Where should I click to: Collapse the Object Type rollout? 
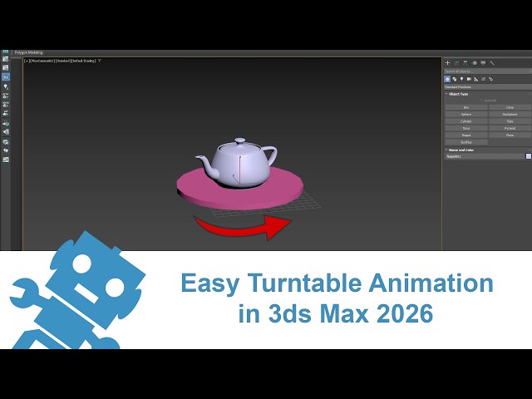pos(458,94)
